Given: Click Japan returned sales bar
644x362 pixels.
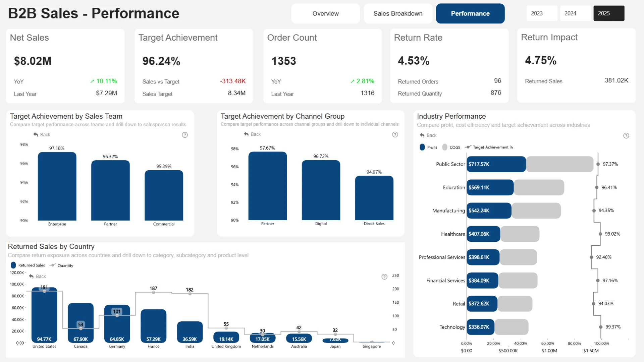Looking at the screenshot, I should pyautogui.click(x=335, y=341).
